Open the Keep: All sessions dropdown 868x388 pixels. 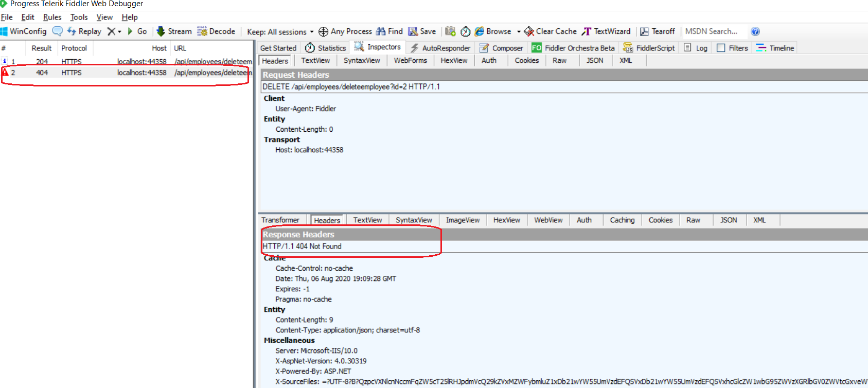point(280,32)
